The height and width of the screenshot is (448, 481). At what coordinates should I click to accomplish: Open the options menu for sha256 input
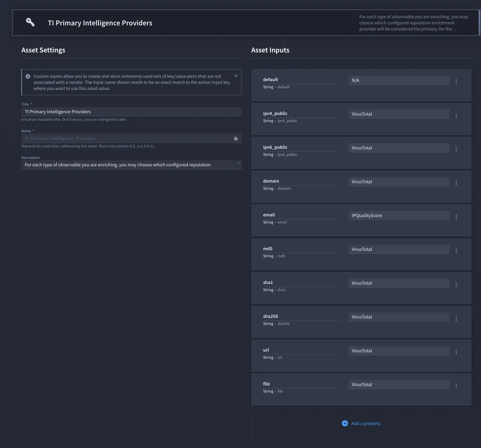point(456,319)
